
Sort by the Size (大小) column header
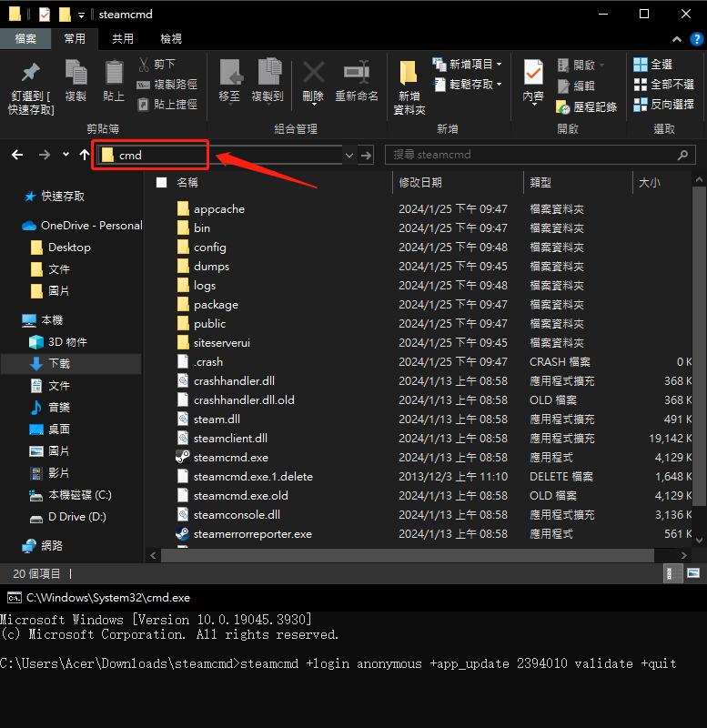[x=649, y=183]
